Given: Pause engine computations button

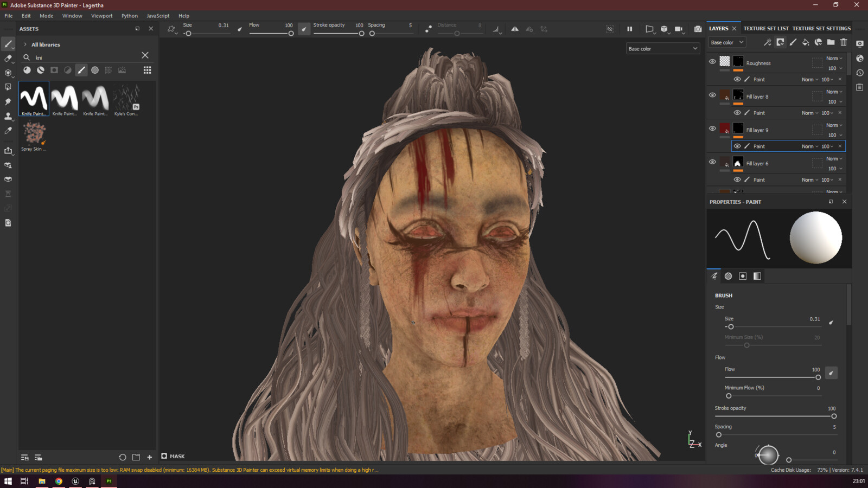Looking at the screenshot, I should coord(629,29).
